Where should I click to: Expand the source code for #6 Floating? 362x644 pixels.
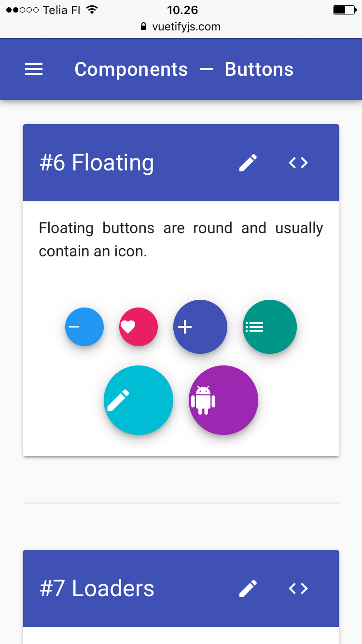[298, 163]
